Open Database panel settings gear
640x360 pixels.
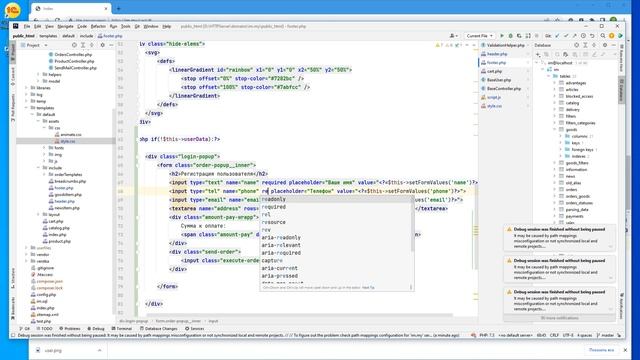point(605,45)
